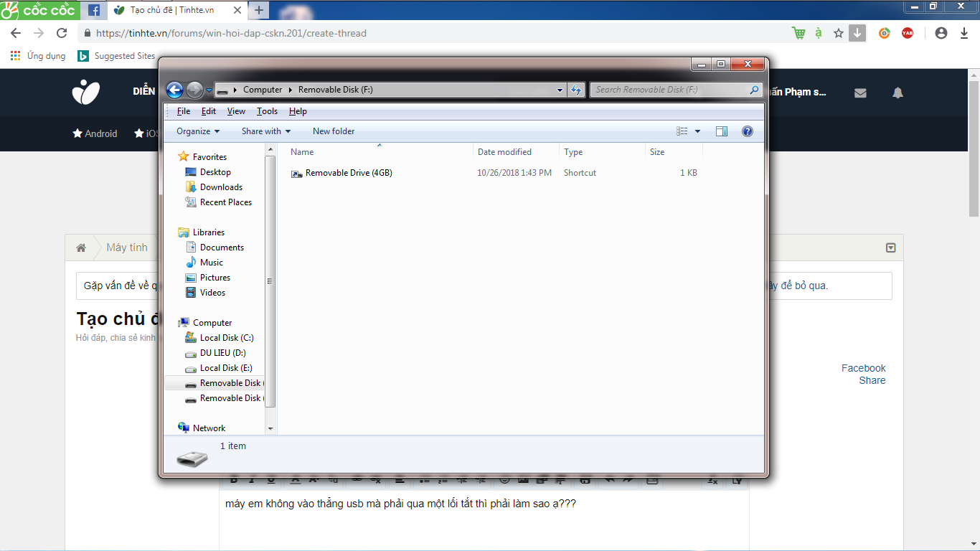Open the Android link in Tinhte nav

click(95, 133)
